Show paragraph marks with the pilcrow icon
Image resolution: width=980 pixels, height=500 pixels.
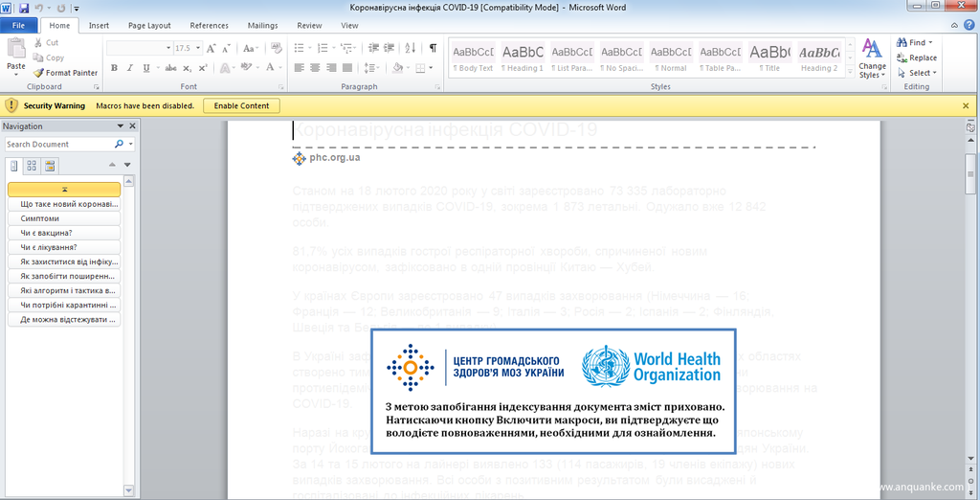point(433,48)
